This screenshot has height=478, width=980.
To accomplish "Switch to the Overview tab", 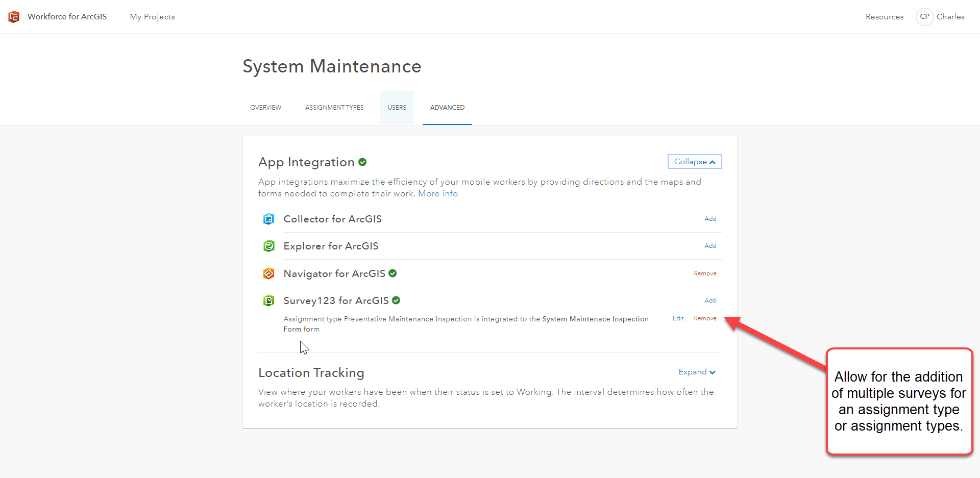I will point(265,108).
